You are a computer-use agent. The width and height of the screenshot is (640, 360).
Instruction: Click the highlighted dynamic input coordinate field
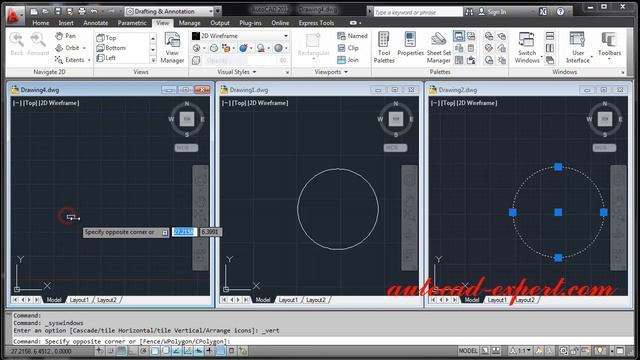tap(184, 232)
